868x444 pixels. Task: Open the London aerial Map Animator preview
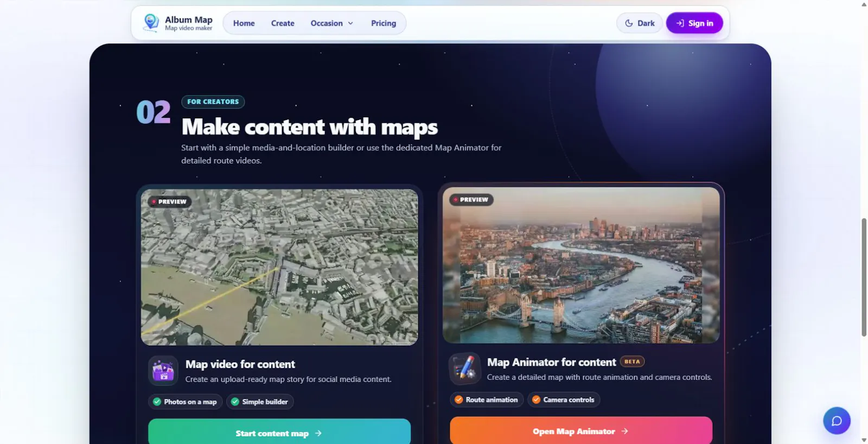point(581,265)
